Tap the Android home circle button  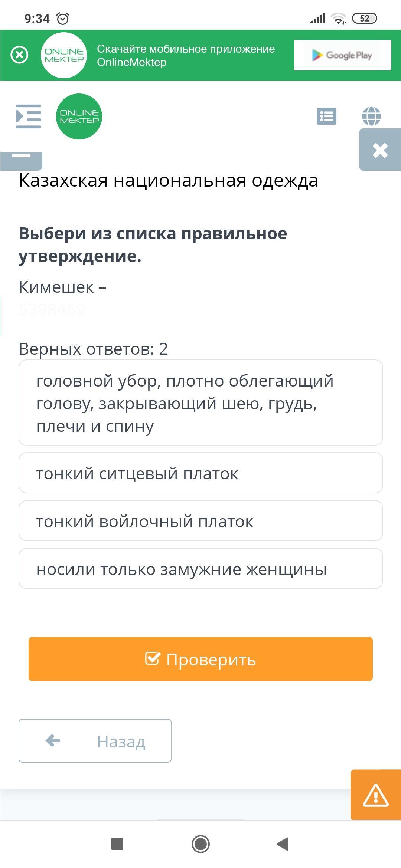[200, 844]
